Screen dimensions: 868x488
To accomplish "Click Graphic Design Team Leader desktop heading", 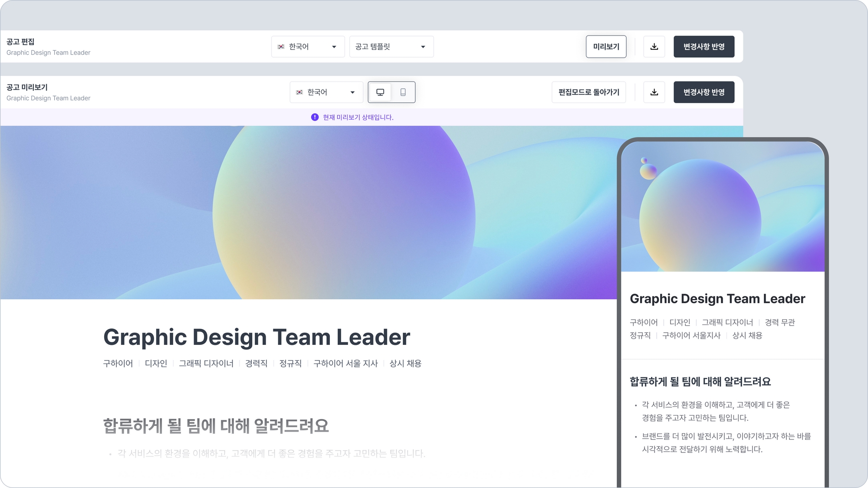I will click(x=256, y=337).
